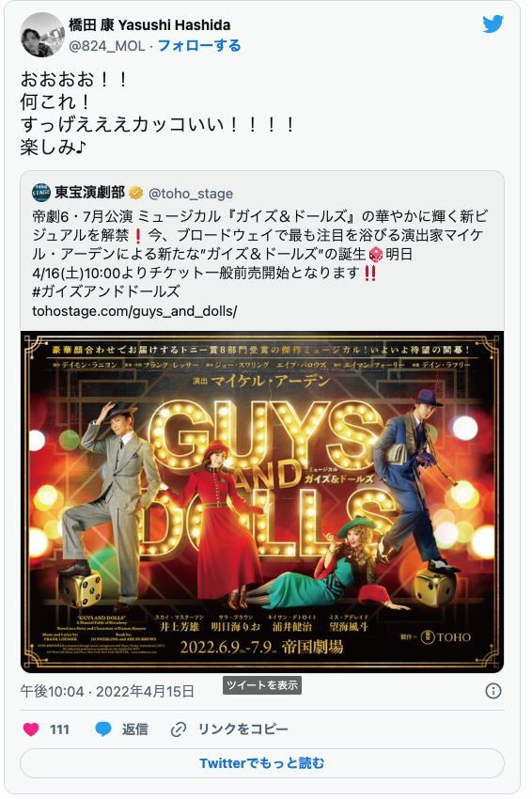Screen dimensions: 532x799
Task: Click the copy link chain icon
Action: pyautogui.click(x=178, y=729)
